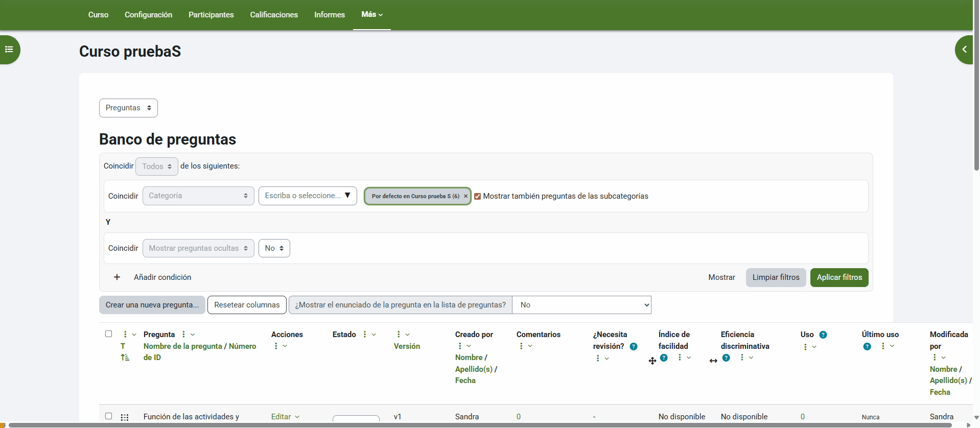Select the checkbox for the first question row
The image size is (980, 428).
108,416
